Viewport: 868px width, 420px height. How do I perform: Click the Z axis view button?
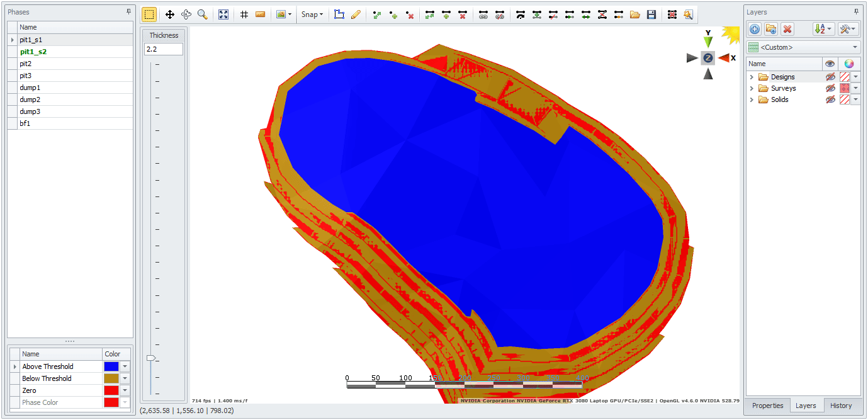[x=708, y=57]
